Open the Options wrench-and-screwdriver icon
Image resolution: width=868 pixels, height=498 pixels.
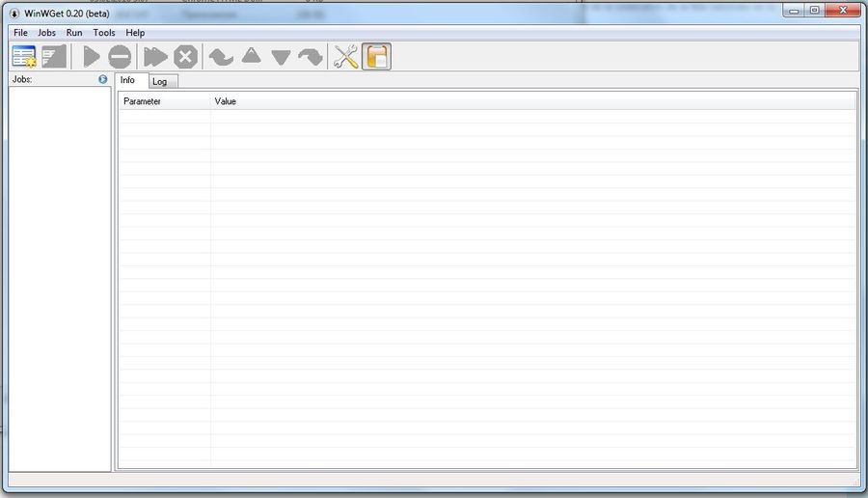(346, 57)
